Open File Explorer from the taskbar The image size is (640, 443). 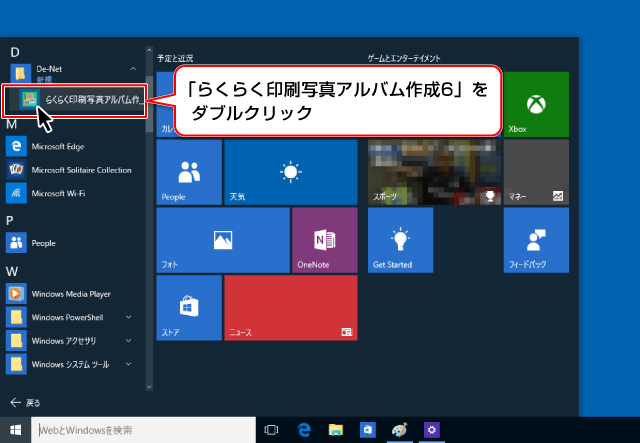tap(336, 430)
